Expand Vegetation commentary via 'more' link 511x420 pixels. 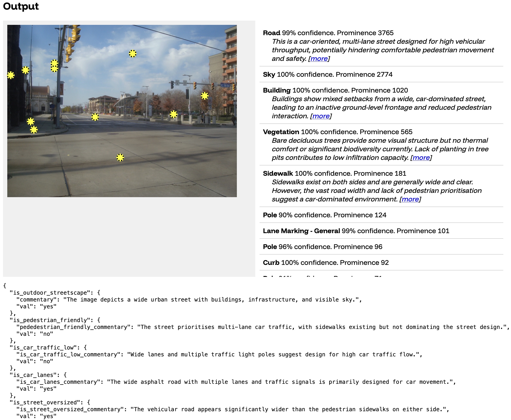point(421,158)
